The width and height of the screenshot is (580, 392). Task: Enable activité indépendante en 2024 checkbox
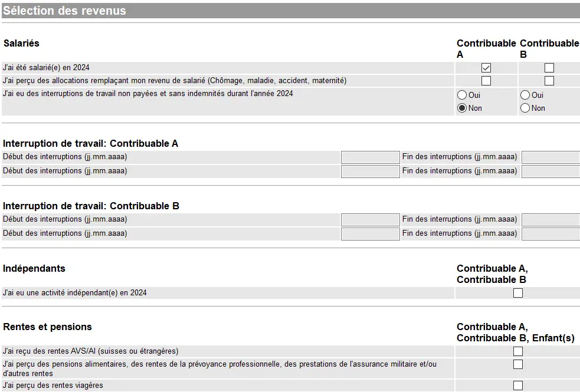(x=518, y=293)
